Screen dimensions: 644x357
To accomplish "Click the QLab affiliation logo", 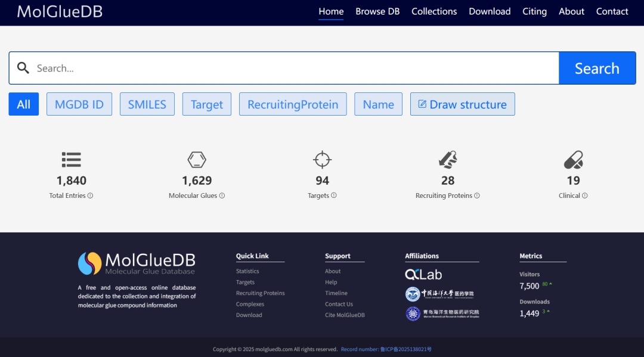I will pyautogui.click(x=423, y=275).
